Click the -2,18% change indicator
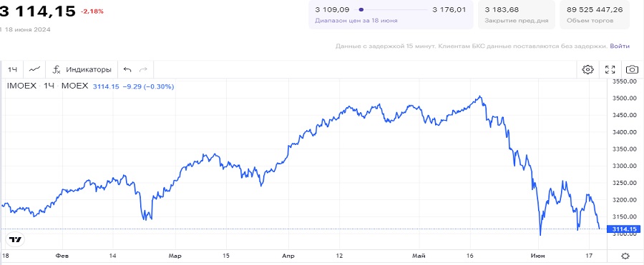Viewport: 644px width, 265px height. click(92, 11)
